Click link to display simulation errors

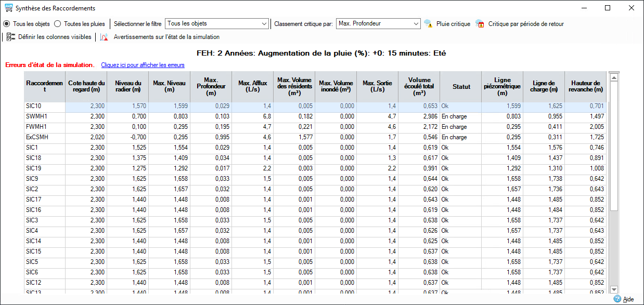click(x=143, y=65)
